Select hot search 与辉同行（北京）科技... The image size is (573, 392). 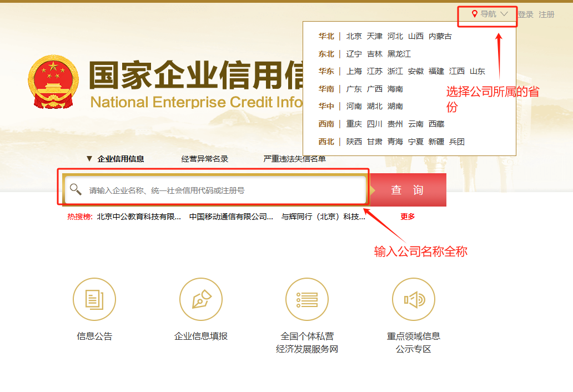click(x=323, y=217)
